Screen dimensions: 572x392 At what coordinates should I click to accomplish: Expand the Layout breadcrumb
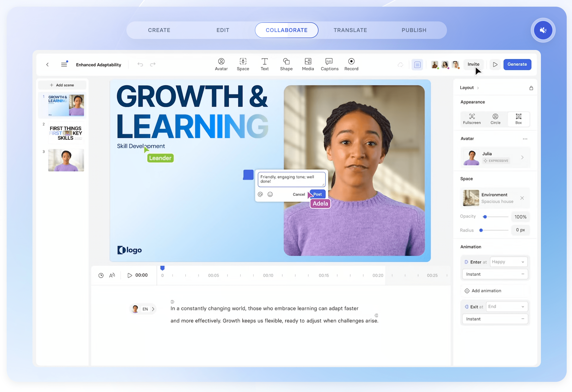(x=469, y=88)
